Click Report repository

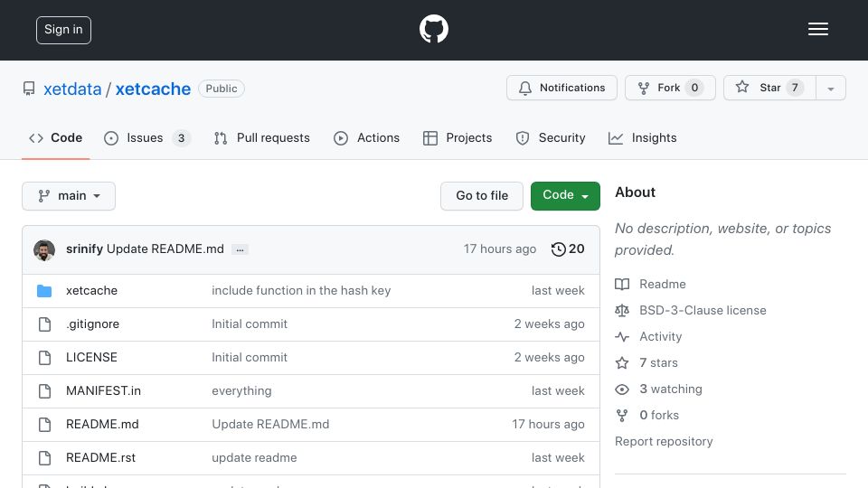(x=664, y=442)
